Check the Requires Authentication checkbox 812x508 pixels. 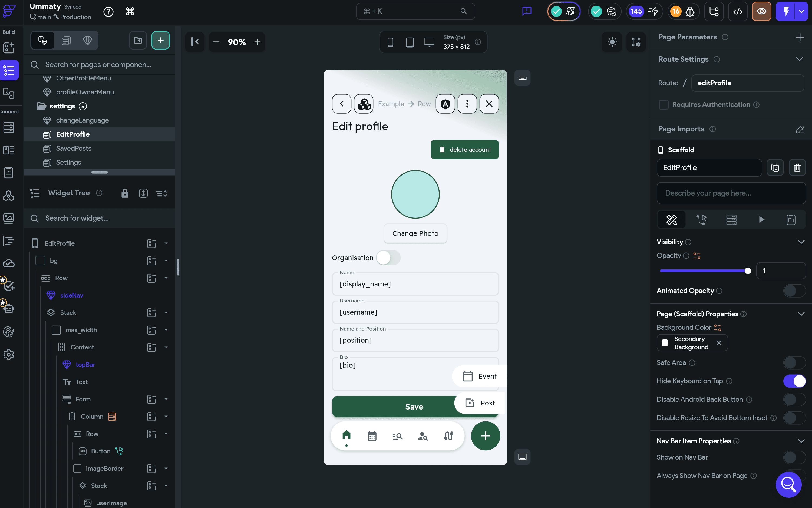(x=664, y=104)
